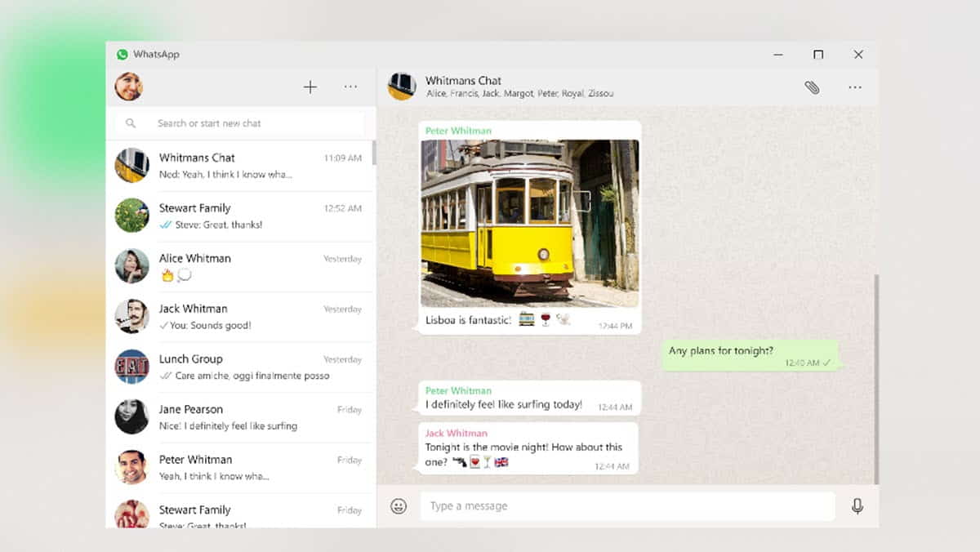Click the Whitmans Chat group avatar in header

pos(402,87)
